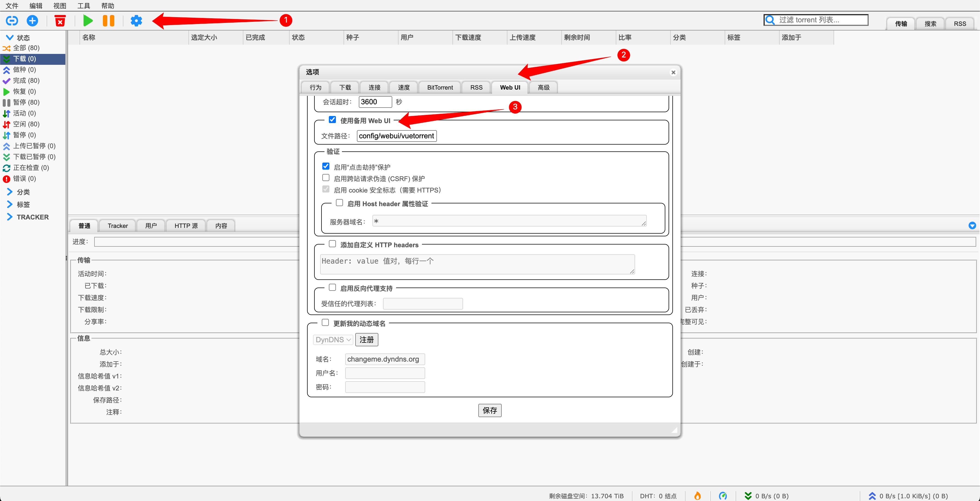980x501 pixels.
Task: Click the orange pause icon
Action: [108, 20]
